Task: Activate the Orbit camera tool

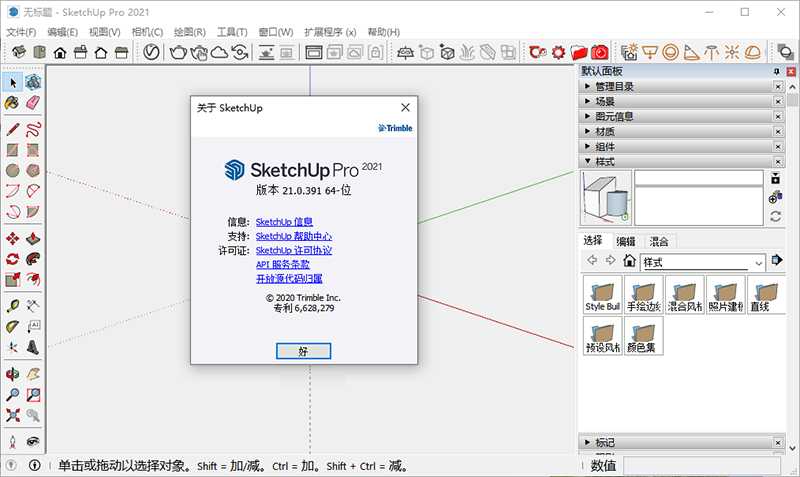Action: click(x=13, y=374)
